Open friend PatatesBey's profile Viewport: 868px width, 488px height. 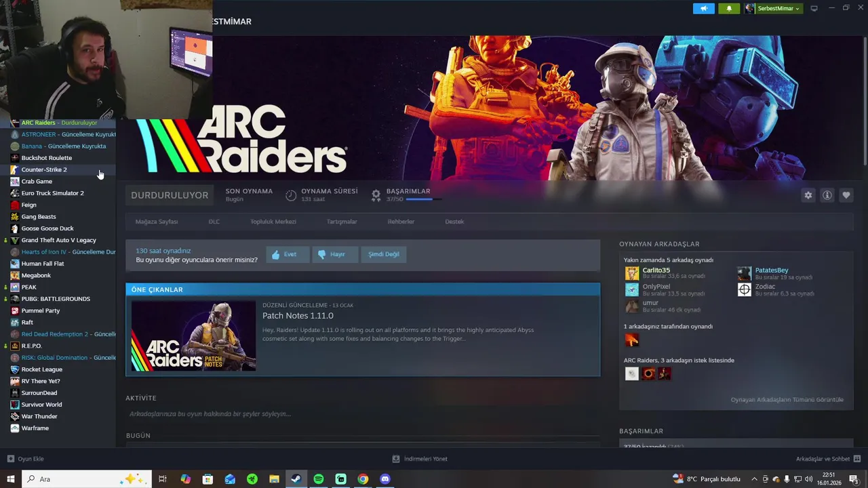point(772,270)
